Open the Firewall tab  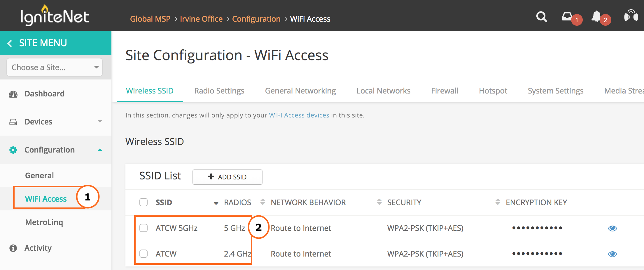(x=444, y=91)
